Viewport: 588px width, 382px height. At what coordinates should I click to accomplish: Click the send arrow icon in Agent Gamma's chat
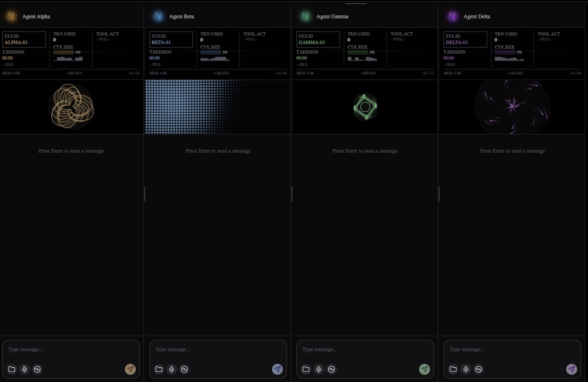(x=424, y=369)
